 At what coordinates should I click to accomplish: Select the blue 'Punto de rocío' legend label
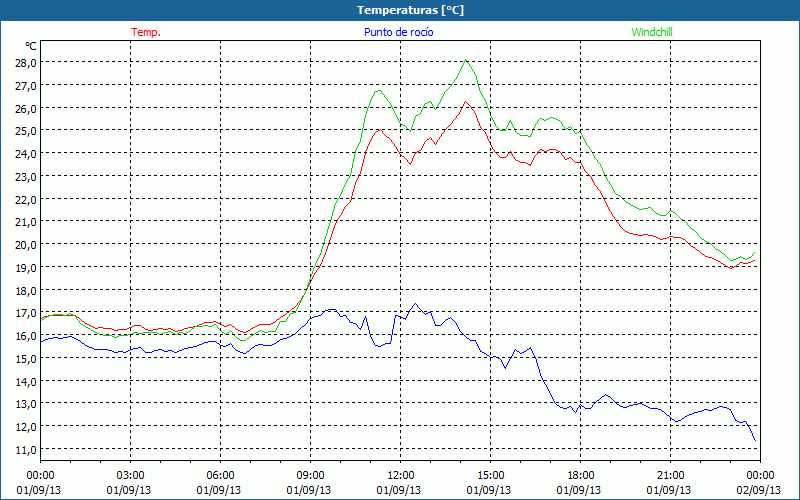point(398,32)
